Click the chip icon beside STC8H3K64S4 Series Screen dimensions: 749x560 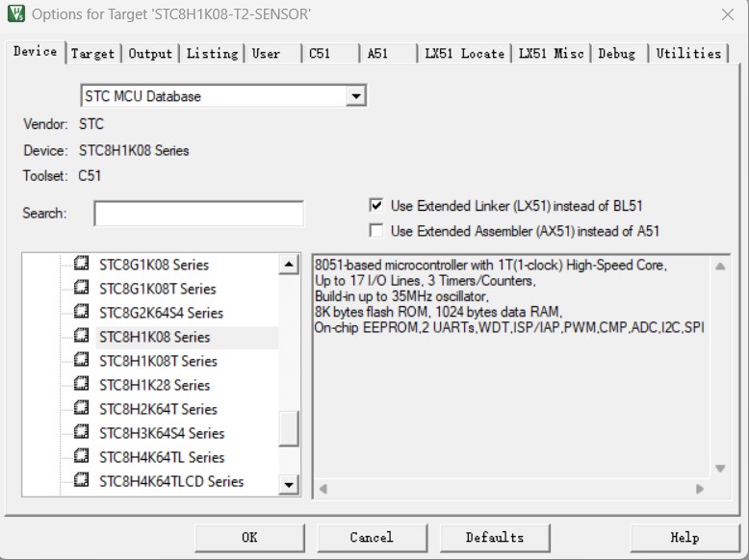tap(81, 432)
